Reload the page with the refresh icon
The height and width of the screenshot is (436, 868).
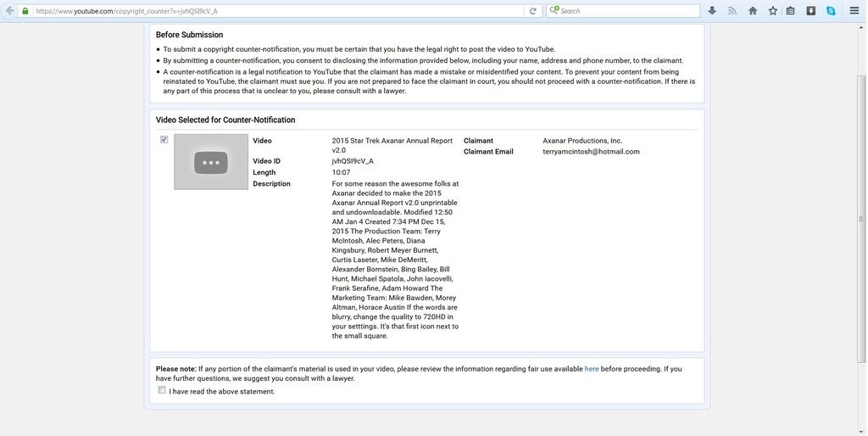[x=532, y=11]
